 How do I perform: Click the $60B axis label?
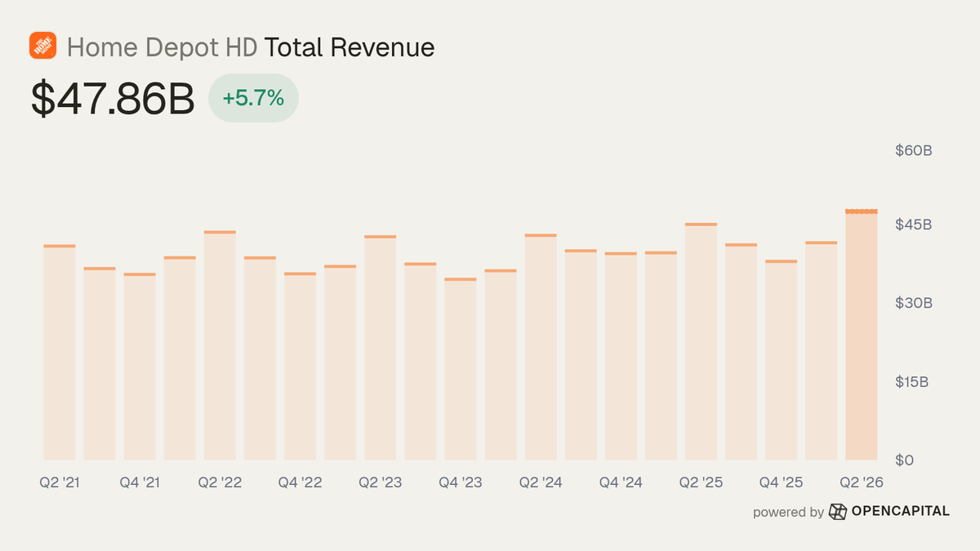pos(913,151)
